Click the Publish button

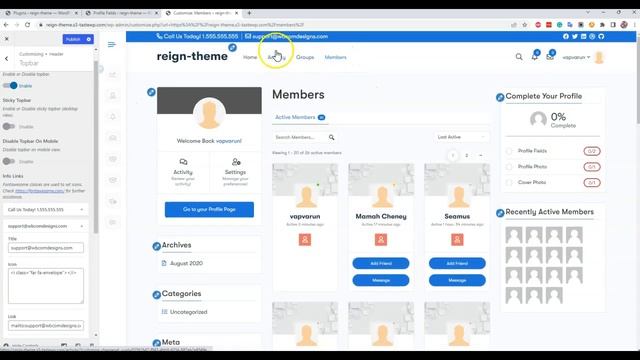[73, 39]
